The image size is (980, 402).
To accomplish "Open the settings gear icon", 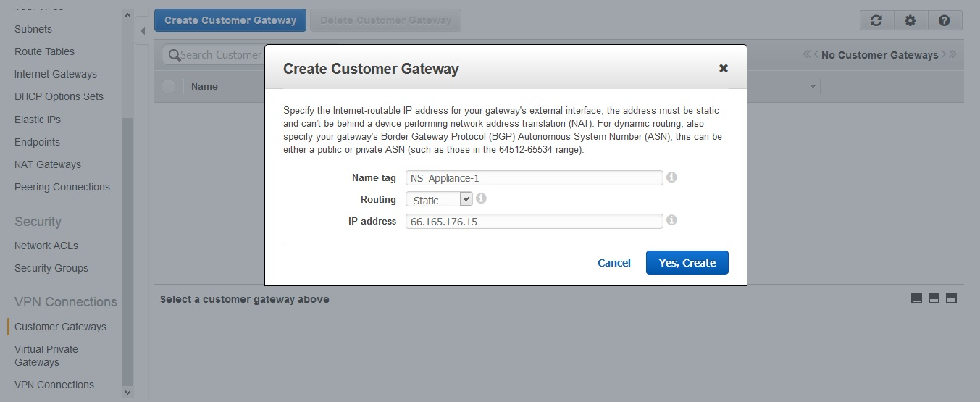I will click(910, 20).
